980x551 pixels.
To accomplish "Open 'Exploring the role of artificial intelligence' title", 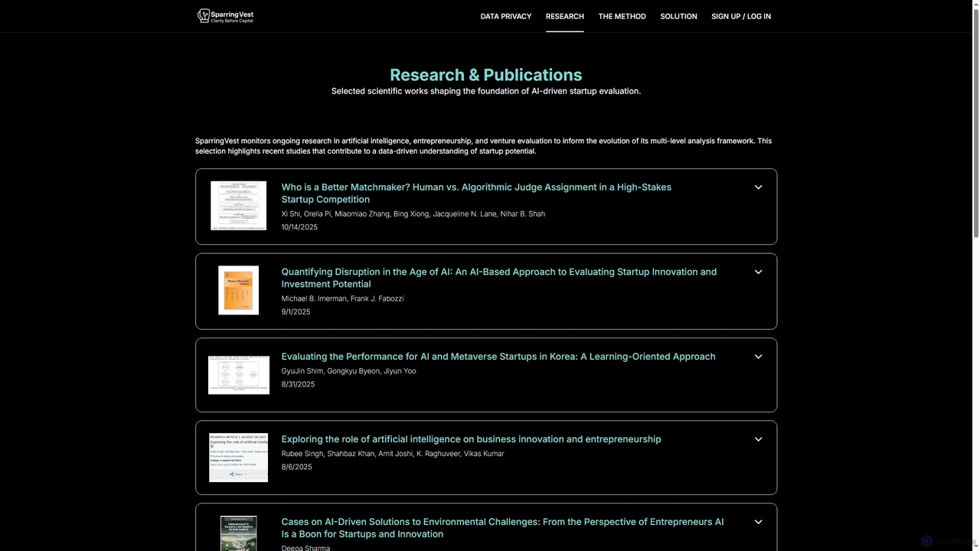I will 471,439.
